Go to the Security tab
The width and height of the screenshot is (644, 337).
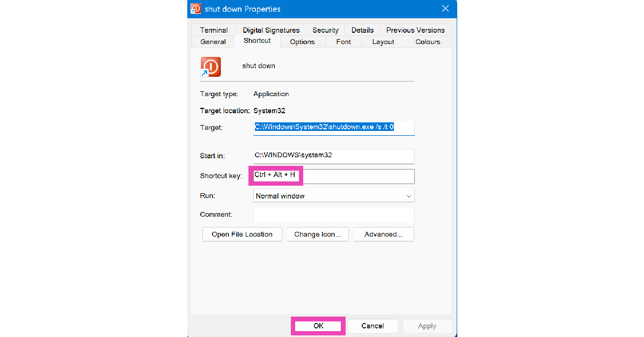click(325, 30)
